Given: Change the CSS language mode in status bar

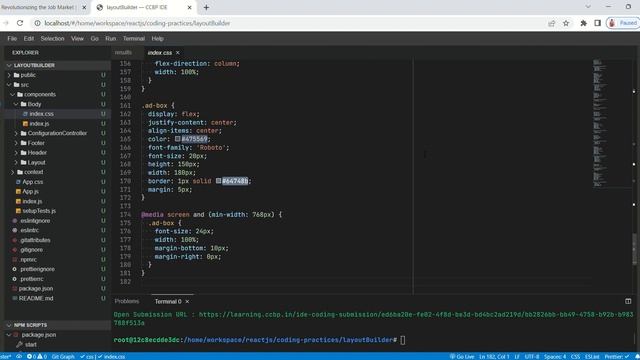Looking at the screenshot, I should (576, 356).
